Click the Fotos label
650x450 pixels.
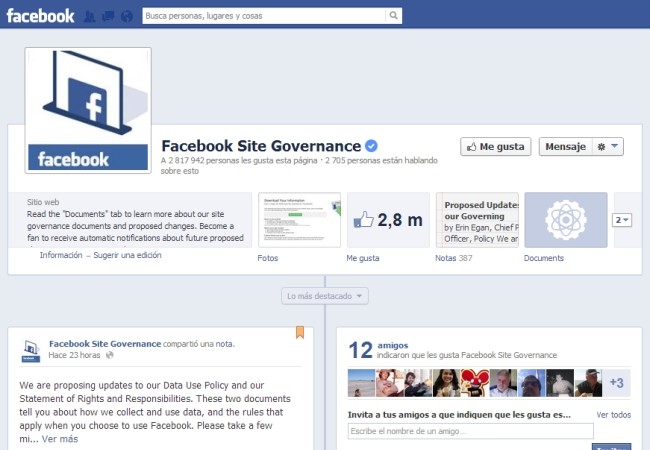coord(268,258)
